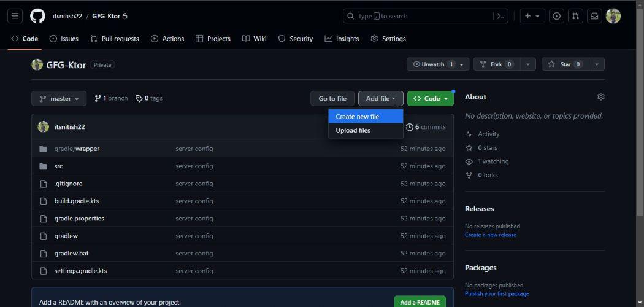The image size is (644, 307).
Task: Open the Pull requests icon in header
Action: coord(576,16)
